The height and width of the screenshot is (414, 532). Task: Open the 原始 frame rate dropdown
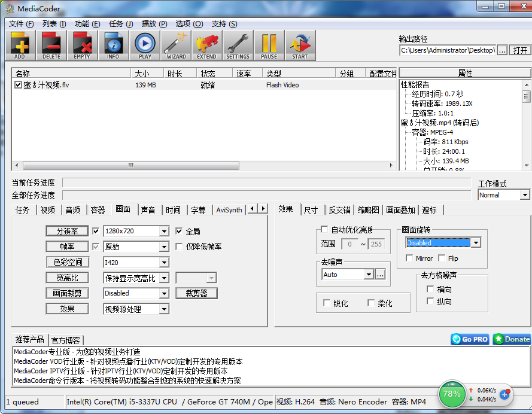pos(164,247)
